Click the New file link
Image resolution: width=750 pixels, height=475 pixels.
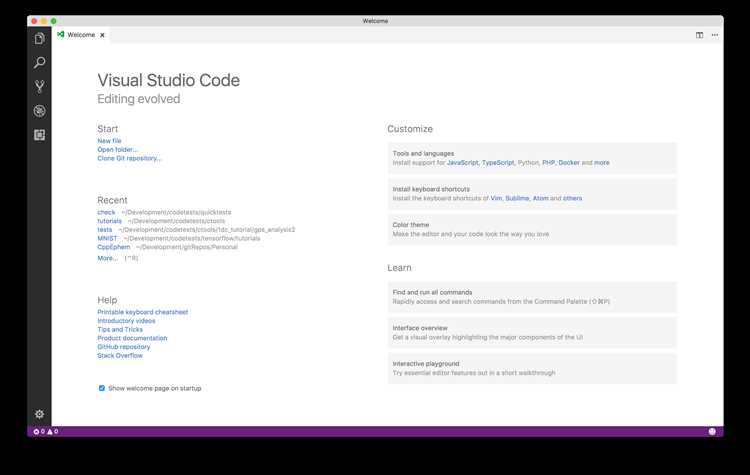[109, 141]
